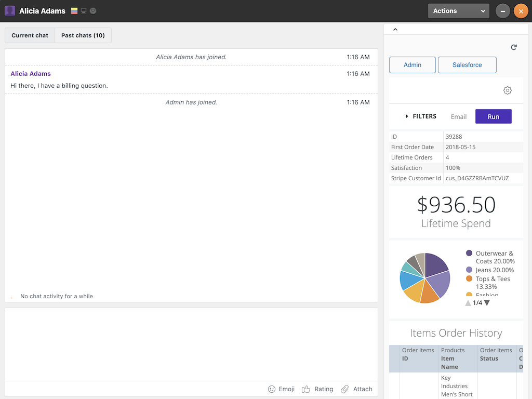The image size is (532, 399).
Task: Click the Tops & Tees legend dot
Action: pyautogui.click(x=469, y=278)
